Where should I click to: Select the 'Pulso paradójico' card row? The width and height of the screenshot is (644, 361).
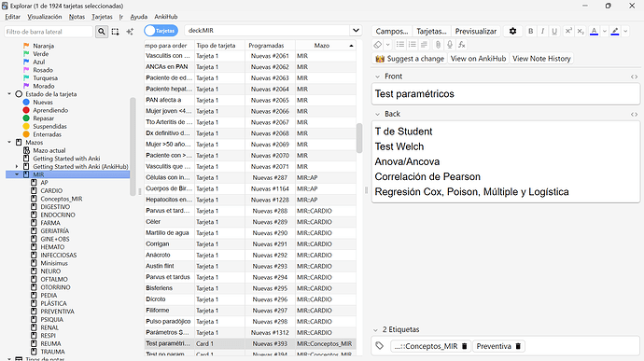click(250, 322)
